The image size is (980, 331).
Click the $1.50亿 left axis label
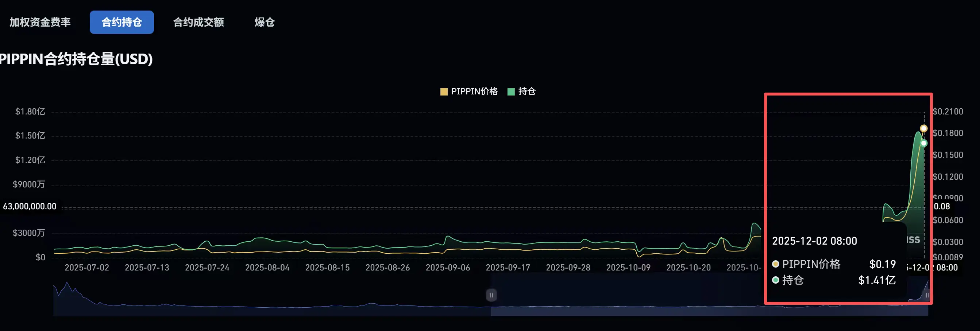tap(30, 136)
